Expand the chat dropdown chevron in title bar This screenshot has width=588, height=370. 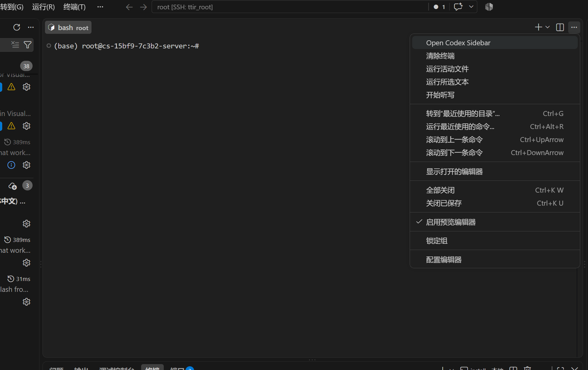tap(471, 7)
